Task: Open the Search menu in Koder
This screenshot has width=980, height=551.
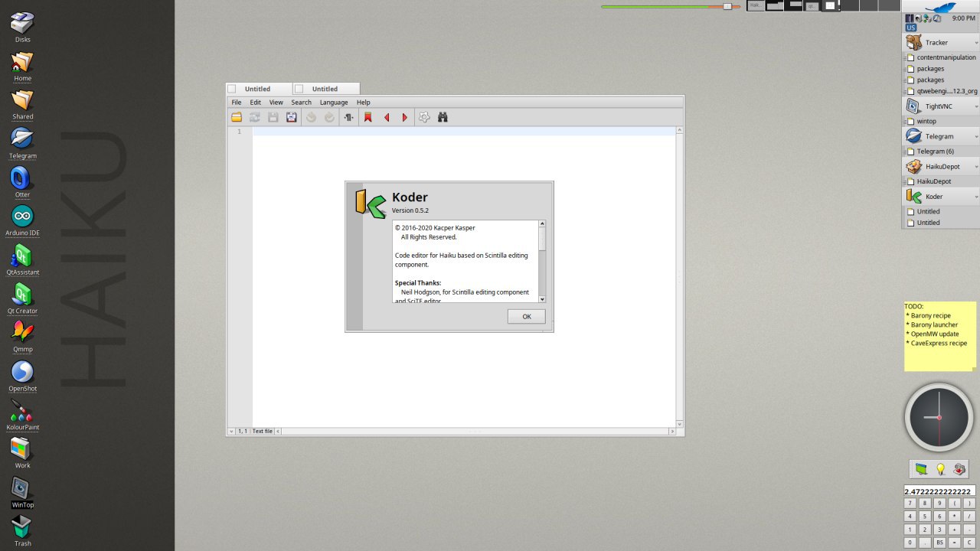Action: click(301, 102)
